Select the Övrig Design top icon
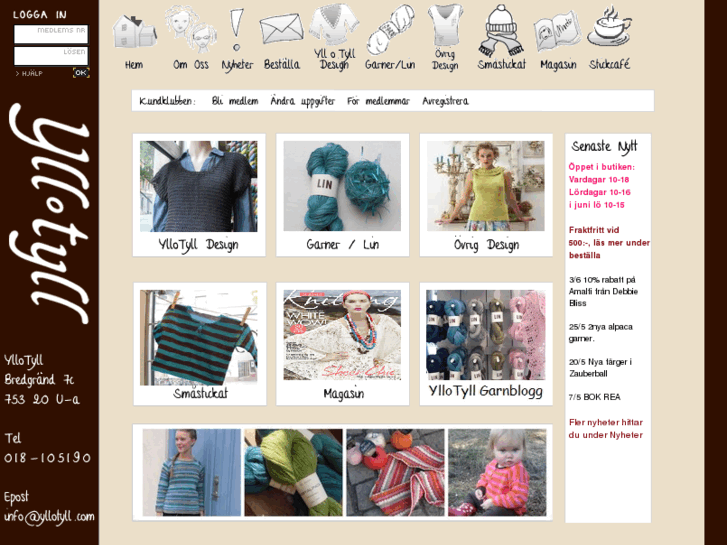Image resolution: width=727 pixels, height=545 pixels. tap(445, 25)
